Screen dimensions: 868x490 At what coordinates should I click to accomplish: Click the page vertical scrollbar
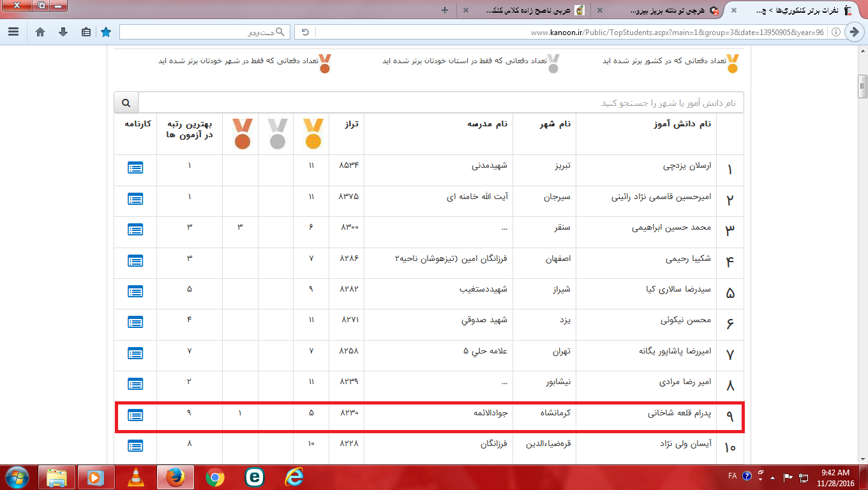point(862,255)
